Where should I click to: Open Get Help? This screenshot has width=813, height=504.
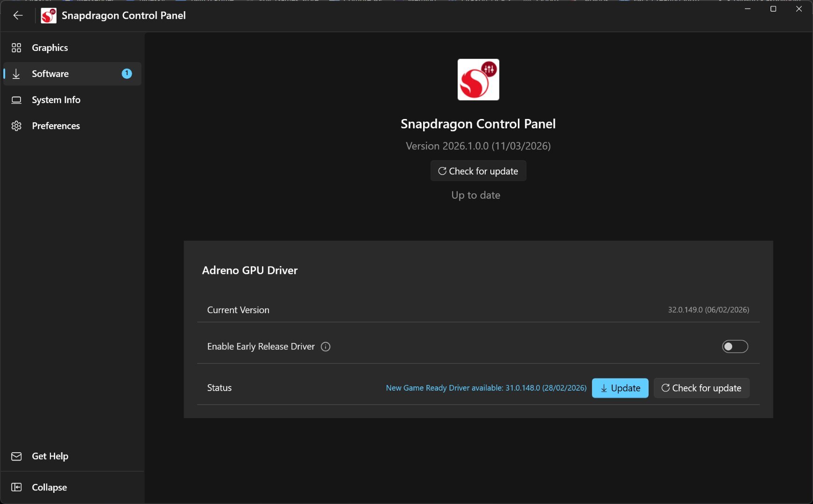pos(72,456)
